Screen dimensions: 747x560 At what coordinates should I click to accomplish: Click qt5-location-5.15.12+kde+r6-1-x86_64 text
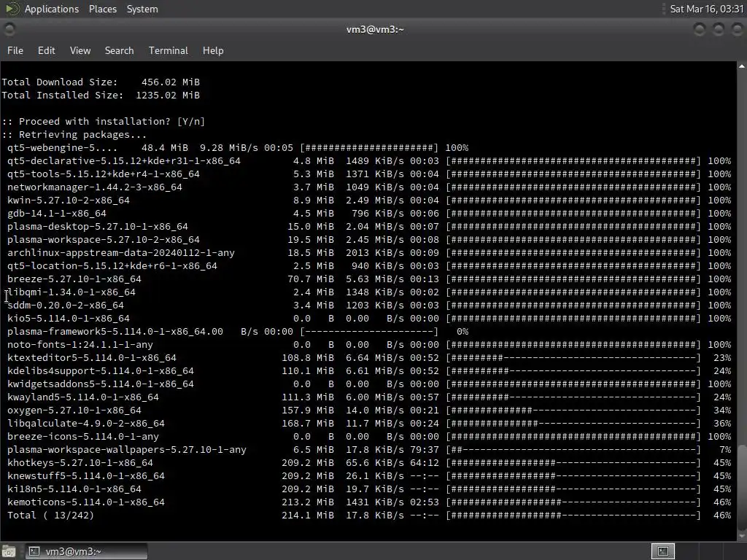pos(112,265)
